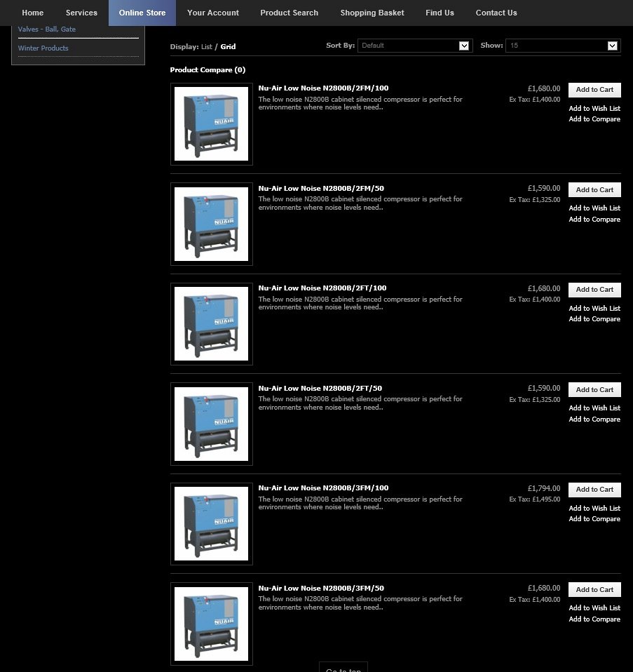Select Winter Products category in sidebar
633x672 pixels.
[x=43, y=48]
